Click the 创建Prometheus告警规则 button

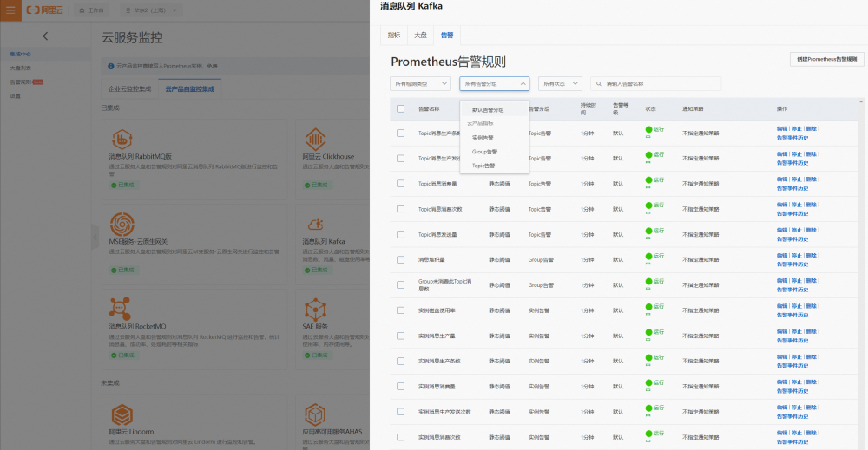pyautogui.click(x=826, y=59)
